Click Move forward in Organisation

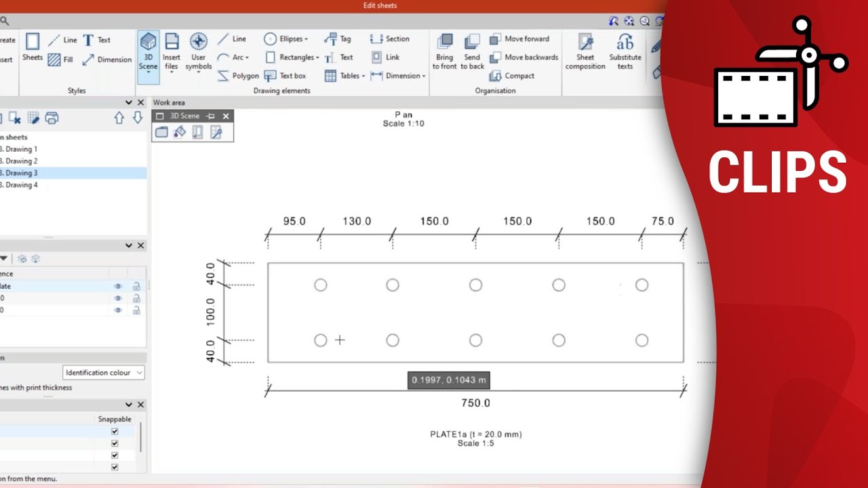pos(519,39)
